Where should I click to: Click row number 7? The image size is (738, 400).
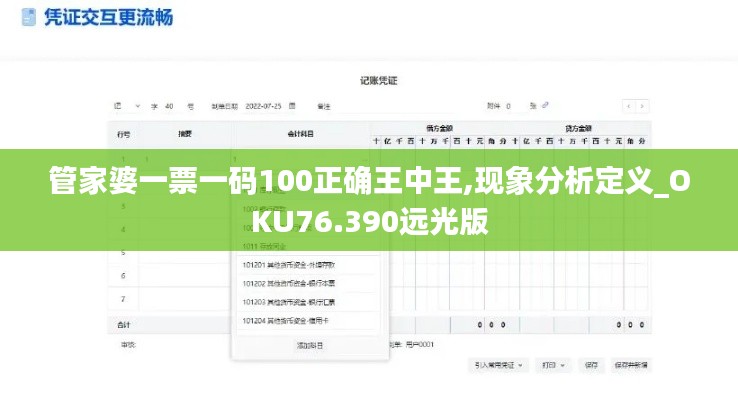(x=123, y=299)
